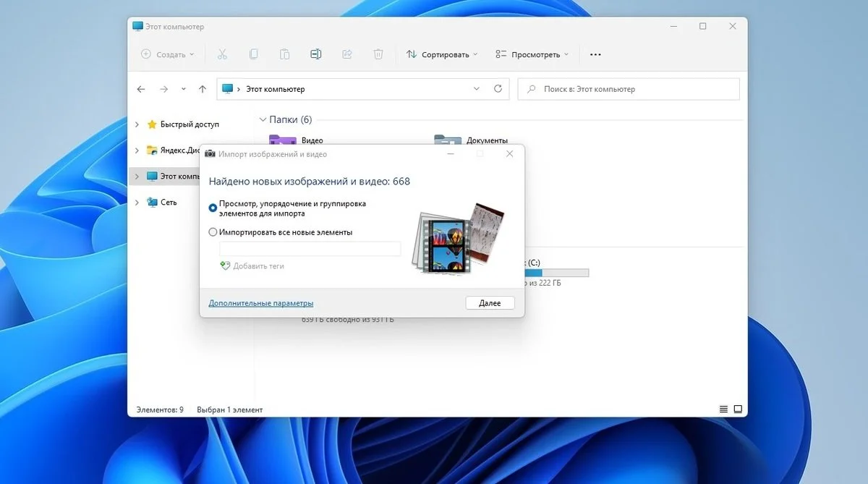The width and height of the screenshot is (868, 484).
Task: Open the three-dot more options menu
Action: click(595, 54)
